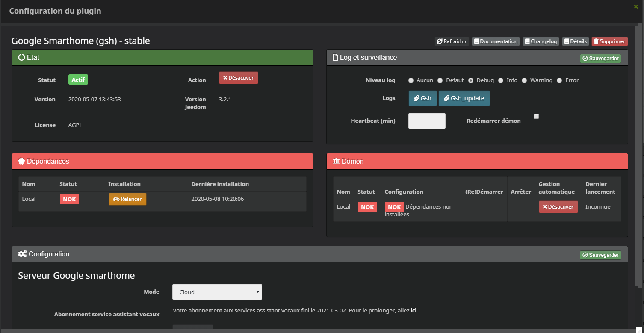Click the Gestion automatique column header
The image size is (644, 333).
557,188
